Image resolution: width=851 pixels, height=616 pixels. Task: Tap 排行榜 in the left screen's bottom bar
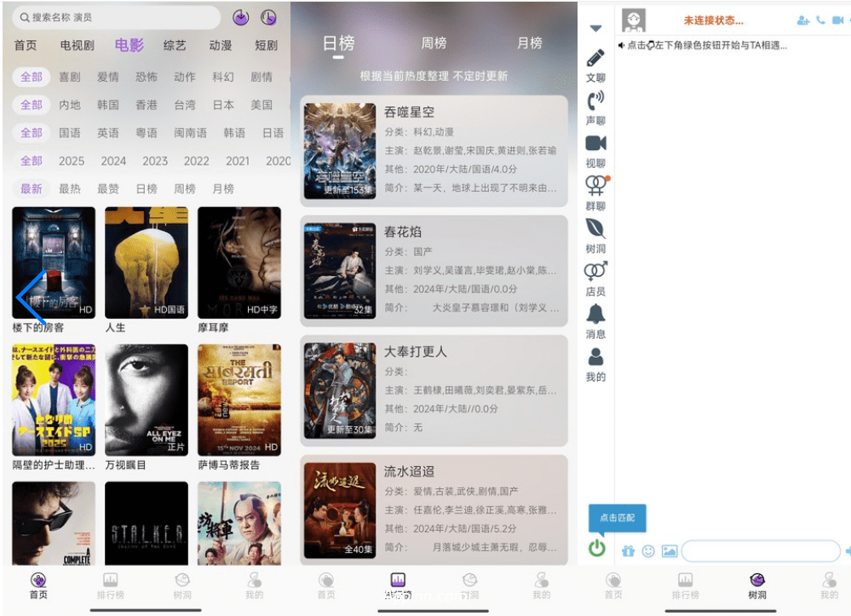(110, 586)
